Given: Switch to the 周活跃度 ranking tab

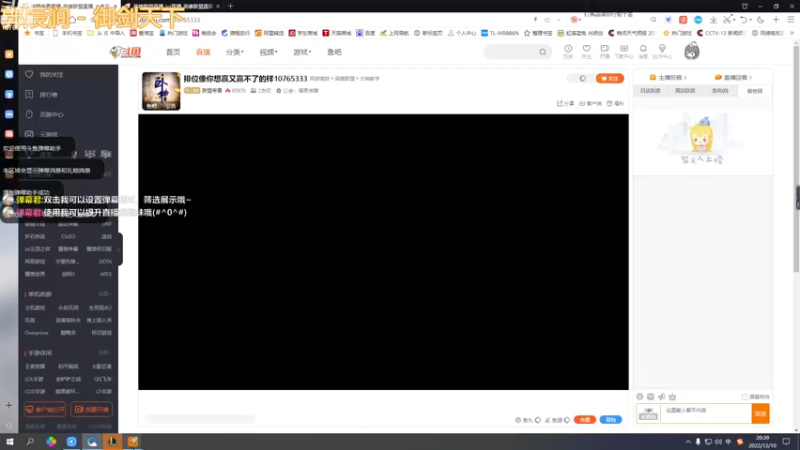Looking at the screenshot, I should pos(685,91).
